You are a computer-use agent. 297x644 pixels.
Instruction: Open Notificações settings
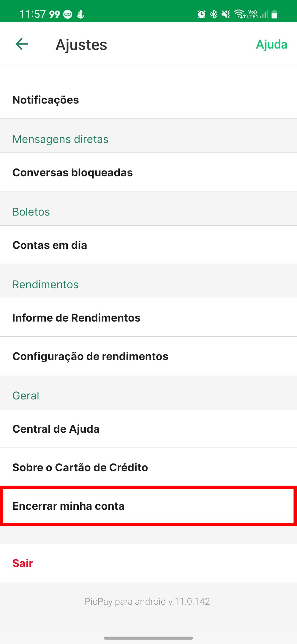[46, 100]
